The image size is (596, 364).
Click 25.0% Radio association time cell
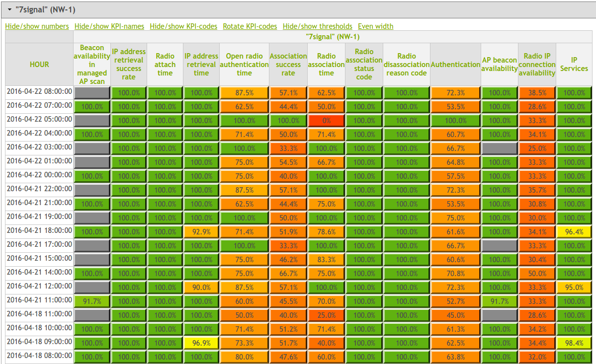[x=326, y=315]
